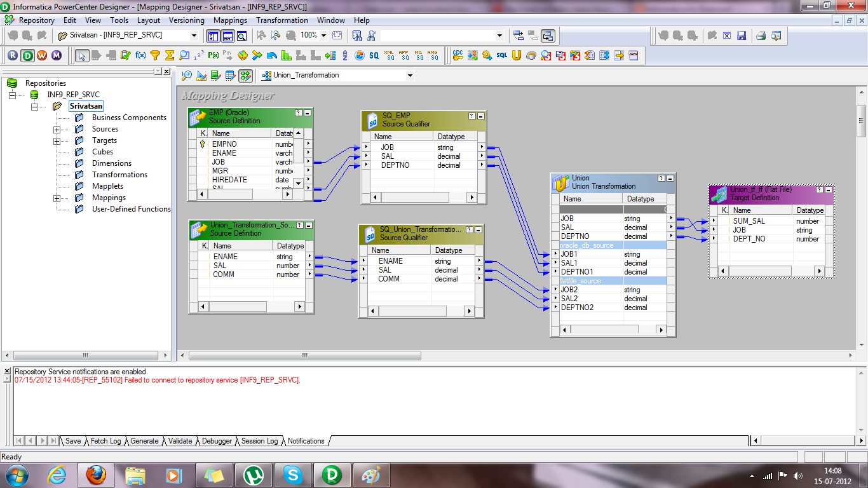Open the Union_Transformation mapping dropdown
Image resolution: width=868 pixels, height=488 pixels.
(409, 75)
